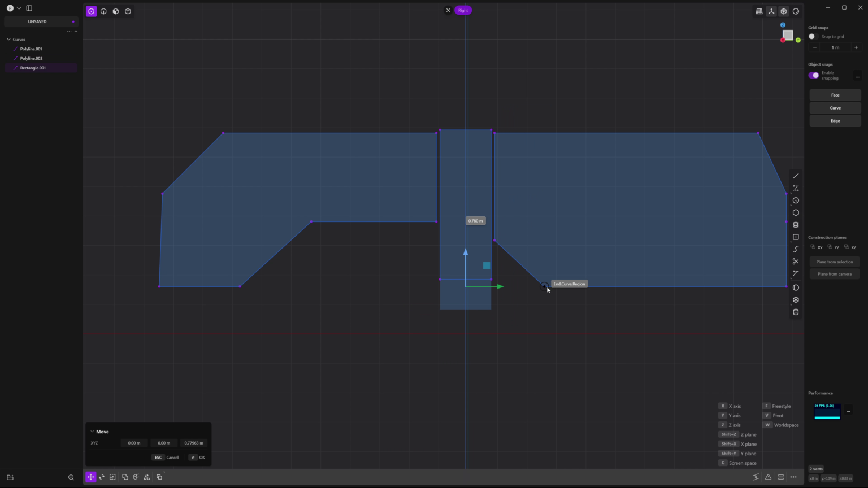
Task: Select the center rectangle tool
Action: (796, 237)
